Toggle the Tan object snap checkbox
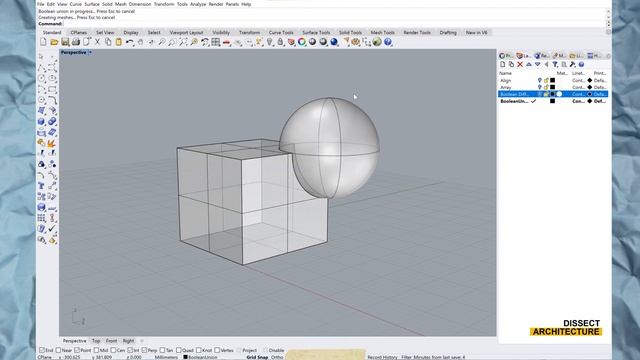This screenshot has height=360, width=640. click(x=162, y=350)
